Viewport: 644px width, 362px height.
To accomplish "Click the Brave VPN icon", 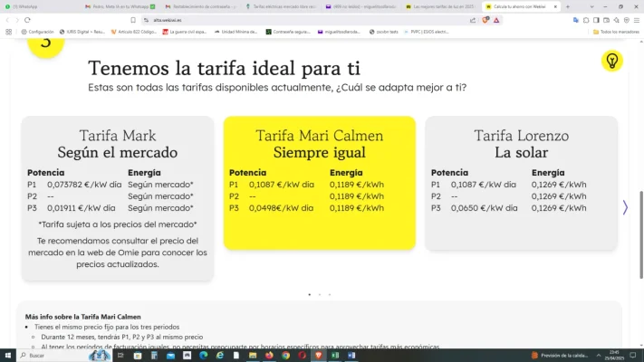I will click(x=627, y=20).
